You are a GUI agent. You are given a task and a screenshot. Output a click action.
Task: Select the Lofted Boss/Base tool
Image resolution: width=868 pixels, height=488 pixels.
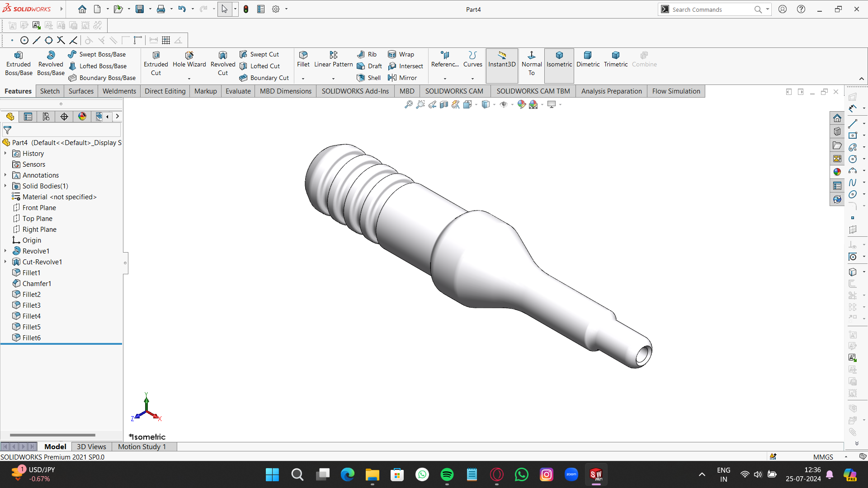click(98, 66)
